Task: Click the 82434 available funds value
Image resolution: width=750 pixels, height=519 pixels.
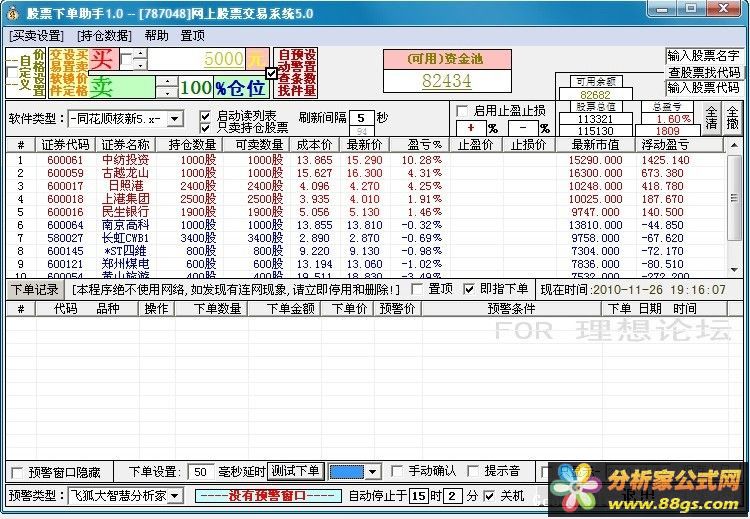Action: click(447, 81)
